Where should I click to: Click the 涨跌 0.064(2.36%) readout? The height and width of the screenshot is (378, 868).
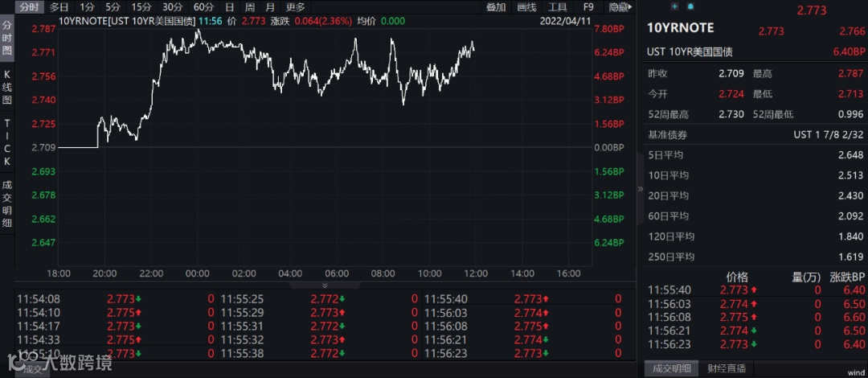click(x=312, y=21)
